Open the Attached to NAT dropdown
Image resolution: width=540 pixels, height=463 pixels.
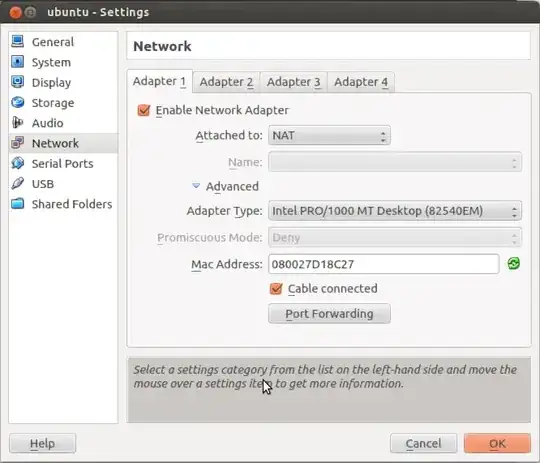tap(329, 135)
